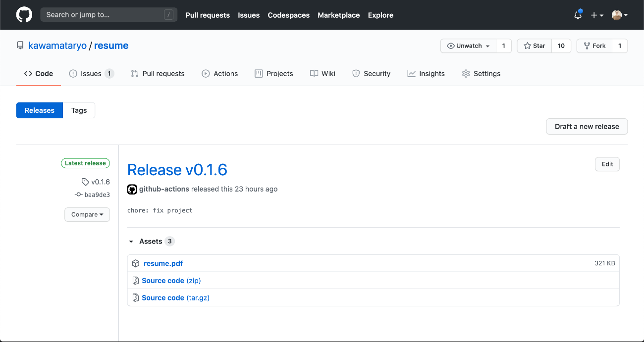
Task: Open Marketplace in top navigation
Action: pos(339,15)
